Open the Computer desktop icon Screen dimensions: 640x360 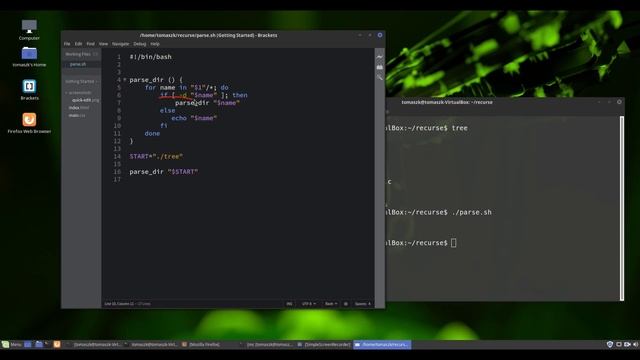click(29, 30)
